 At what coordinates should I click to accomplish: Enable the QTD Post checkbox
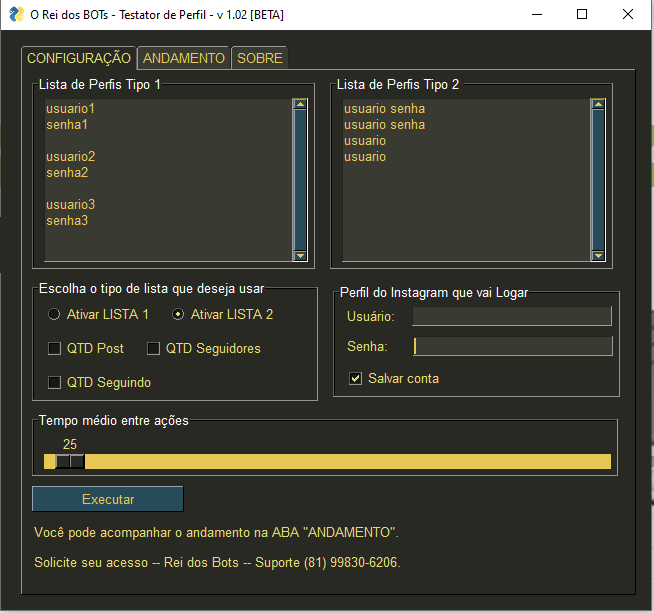click(x=55, y=348)
